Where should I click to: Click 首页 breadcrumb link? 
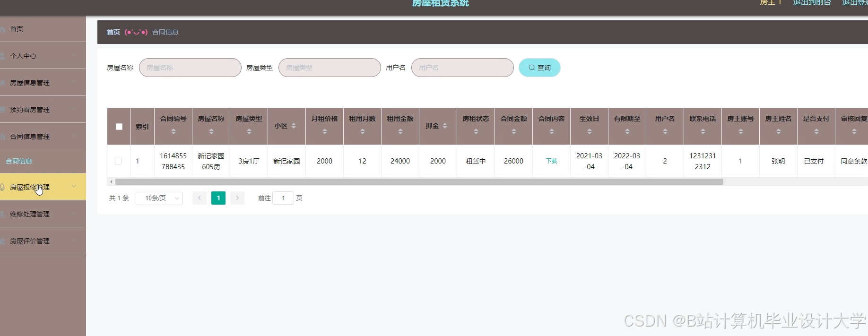coord(113,32)
